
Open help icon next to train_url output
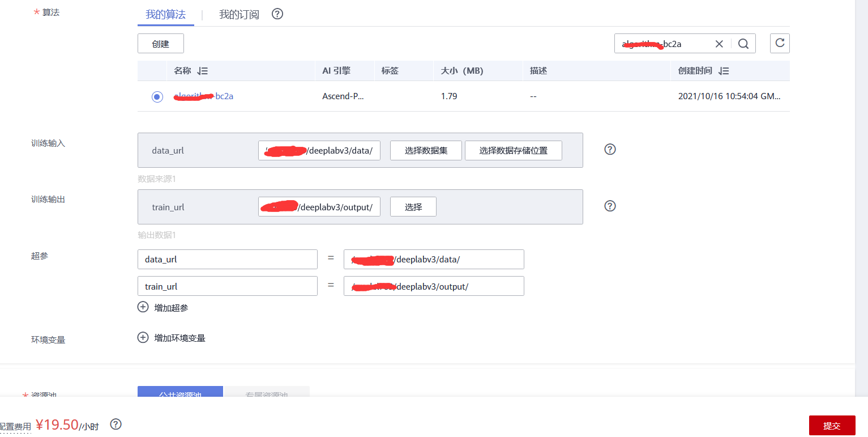click(x=610, y=206)
